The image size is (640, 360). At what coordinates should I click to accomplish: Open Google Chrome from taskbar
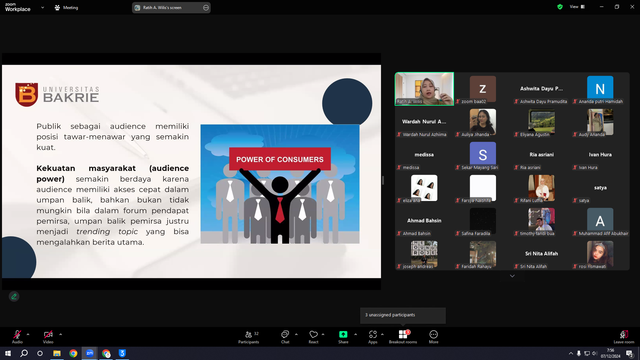point(73,353)
